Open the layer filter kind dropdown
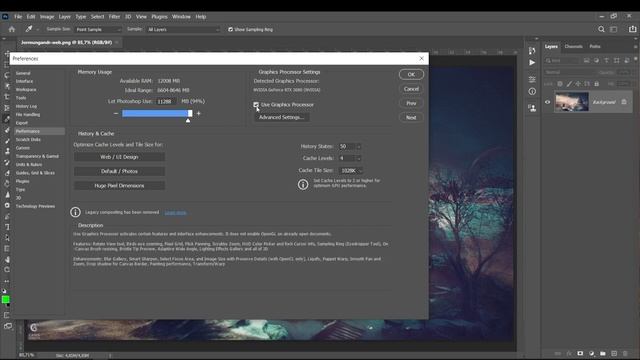This screenshot has width=640, height=360. [562, 60]
